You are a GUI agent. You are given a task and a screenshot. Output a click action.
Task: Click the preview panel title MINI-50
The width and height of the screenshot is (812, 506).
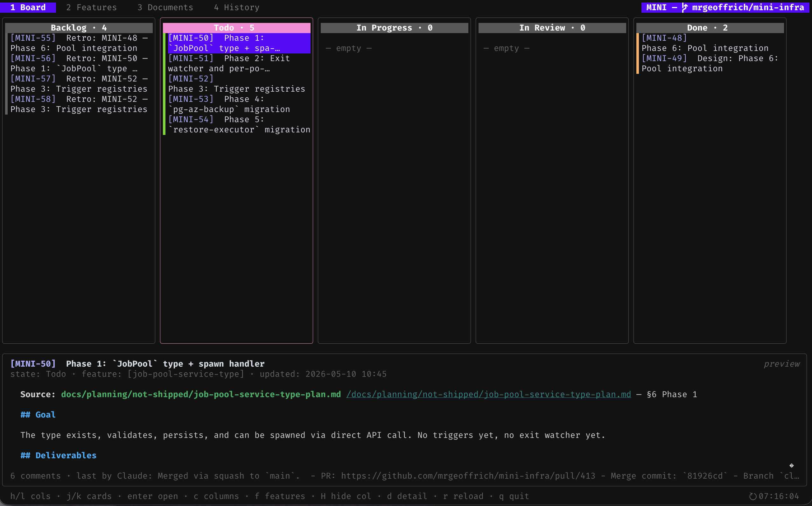coord(137,364)
